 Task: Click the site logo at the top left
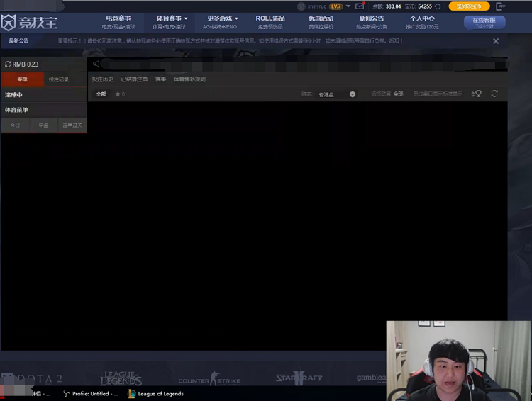click(x=29, y=23)
